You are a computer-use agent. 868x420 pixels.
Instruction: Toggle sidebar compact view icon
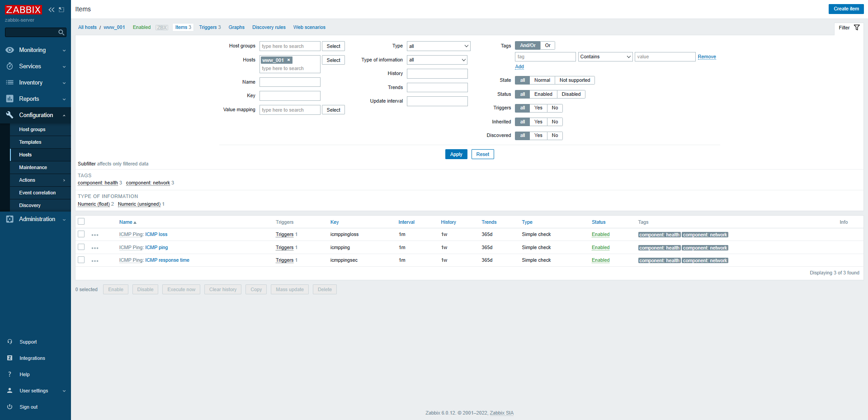coord(61,9)
